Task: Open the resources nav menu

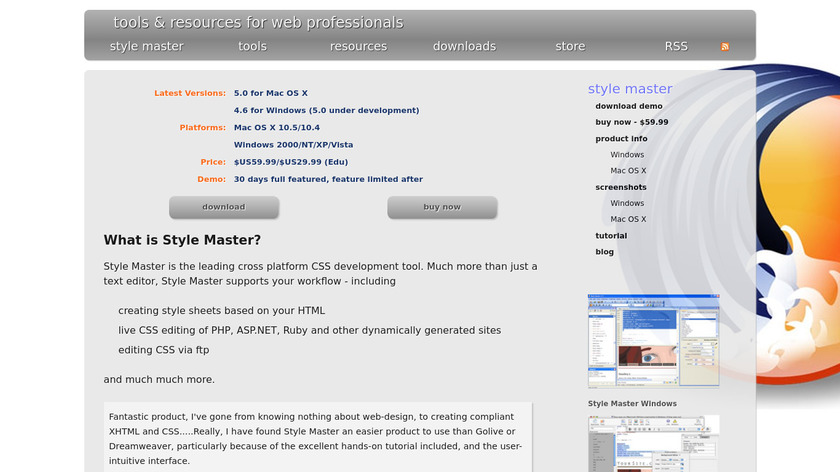Action: [x=358, y=47]
